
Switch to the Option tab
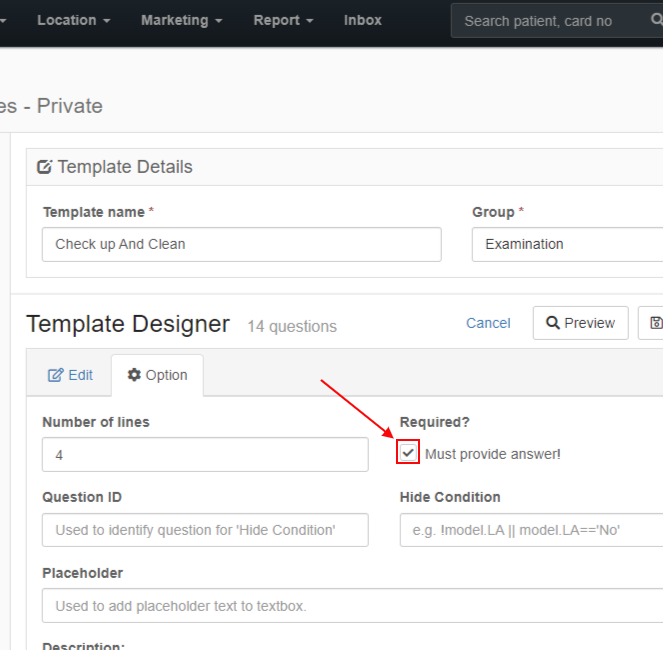pos(157,375)
